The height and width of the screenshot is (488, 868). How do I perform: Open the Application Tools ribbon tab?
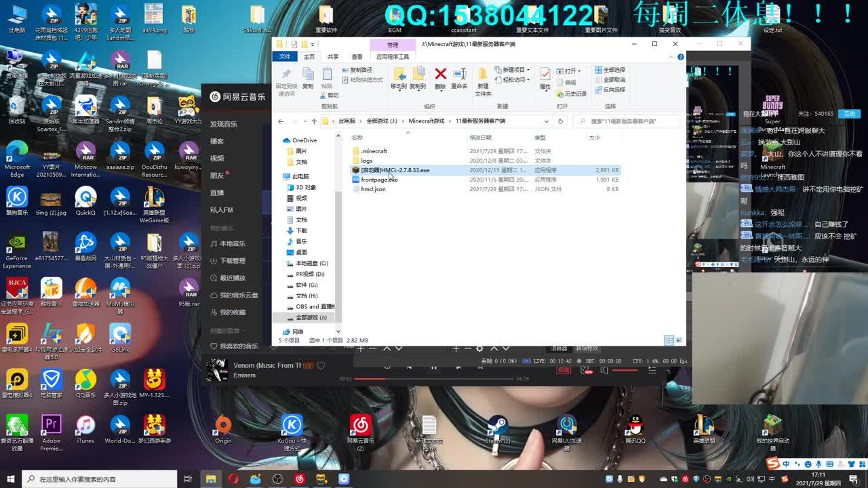(393, 57)
